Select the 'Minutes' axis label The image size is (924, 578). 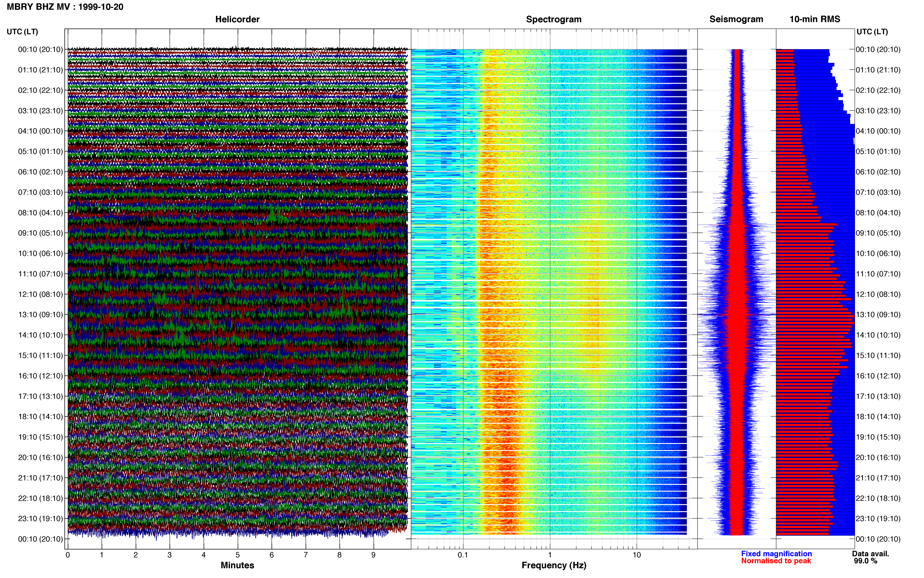tap(237, 565)
